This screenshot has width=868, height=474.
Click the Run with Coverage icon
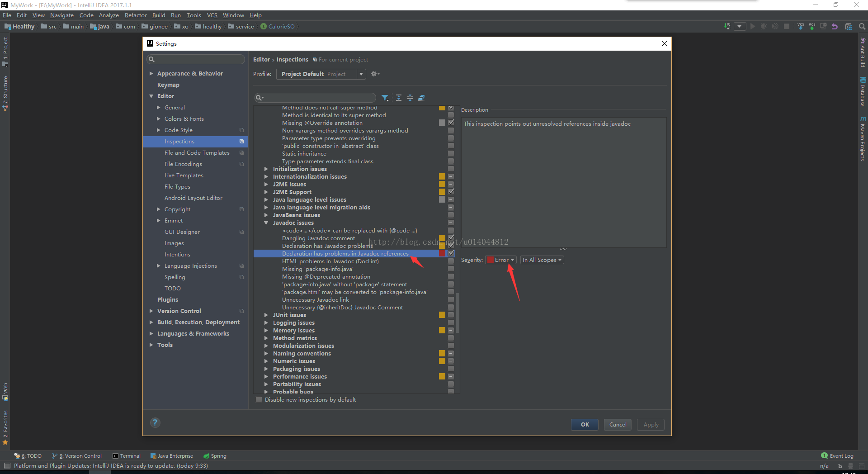(x=775, y=26)
